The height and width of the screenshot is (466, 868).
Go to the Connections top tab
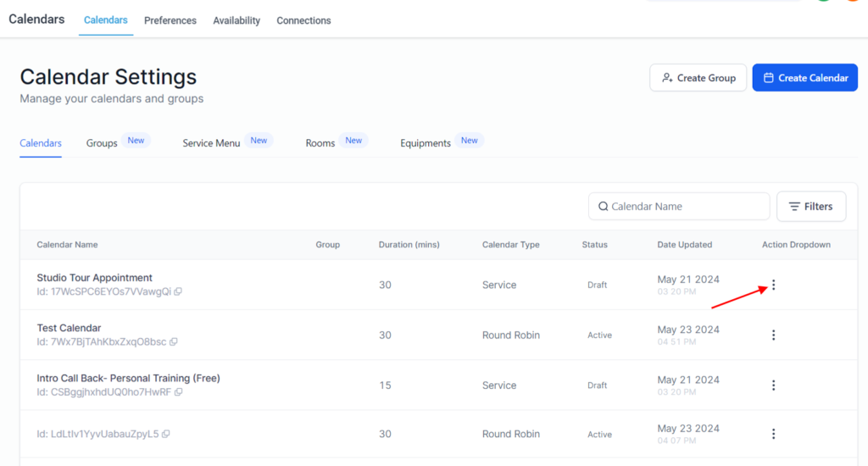(303, 20)
